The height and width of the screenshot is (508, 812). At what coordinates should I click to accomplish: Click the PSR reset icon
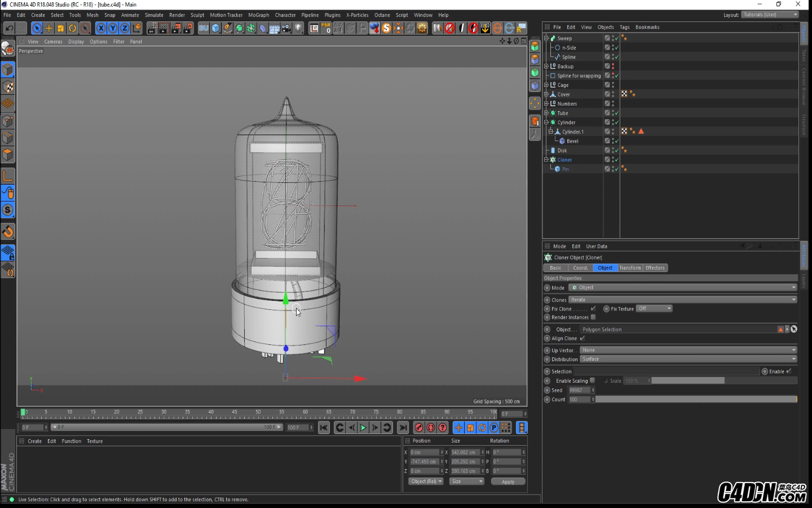click(x=326, y=28)
